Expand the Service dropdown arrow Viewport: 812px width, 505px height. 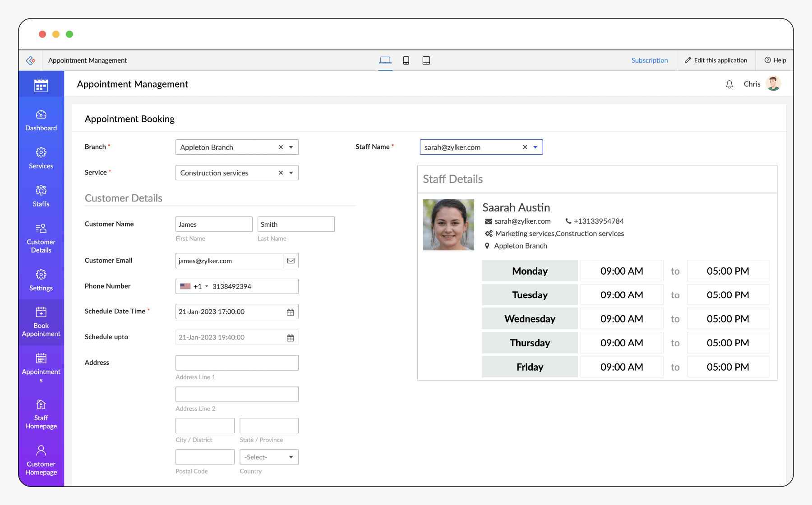point(291,173)
